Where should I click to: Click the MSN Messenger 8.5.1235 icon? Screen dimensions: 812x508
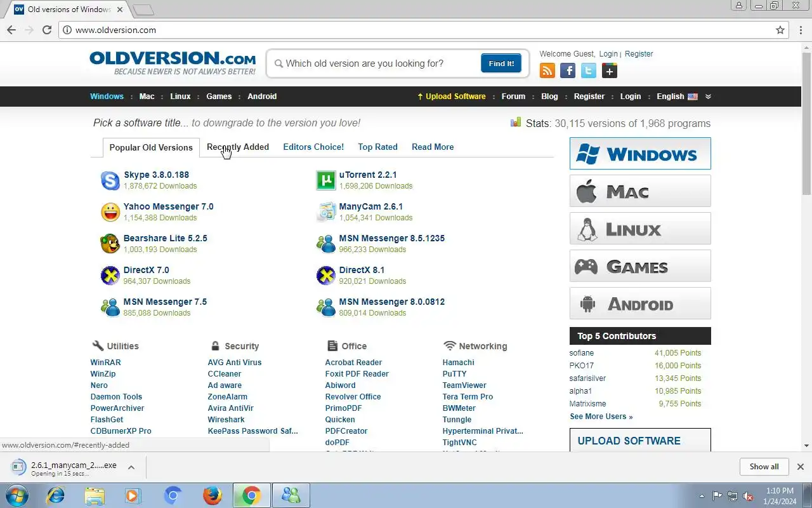click(x=326, y=244)
